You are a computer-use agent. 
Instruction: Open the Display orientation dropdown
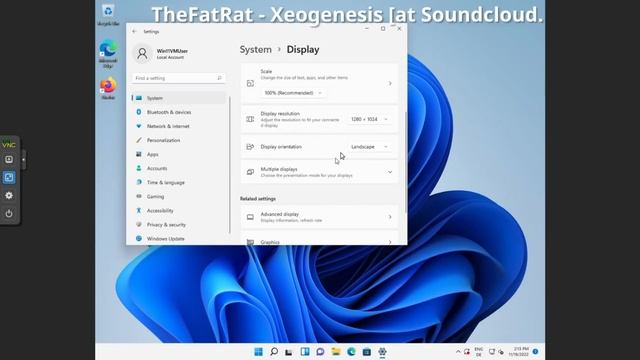pos(369,147)
